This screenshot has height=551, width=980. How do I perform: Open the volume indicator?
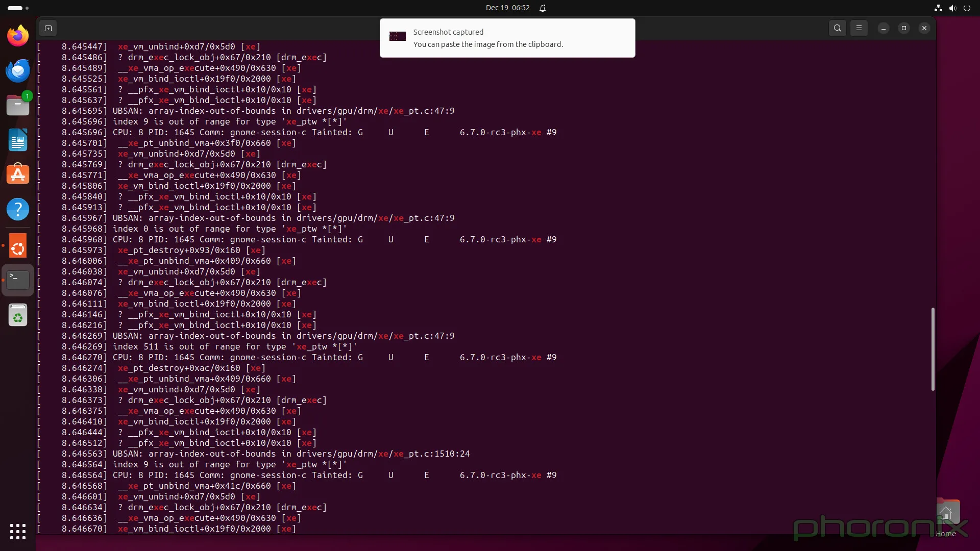pos(952,8)
